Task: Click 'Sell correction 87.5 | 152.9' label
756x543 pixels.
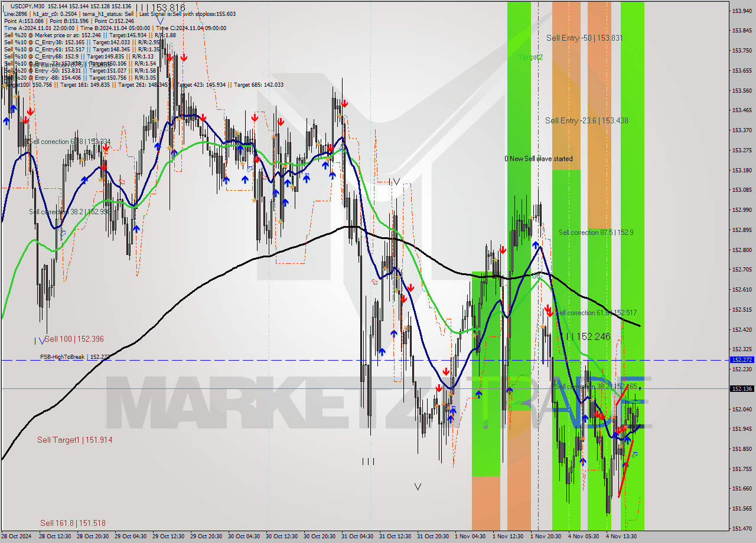Action: 596,233
